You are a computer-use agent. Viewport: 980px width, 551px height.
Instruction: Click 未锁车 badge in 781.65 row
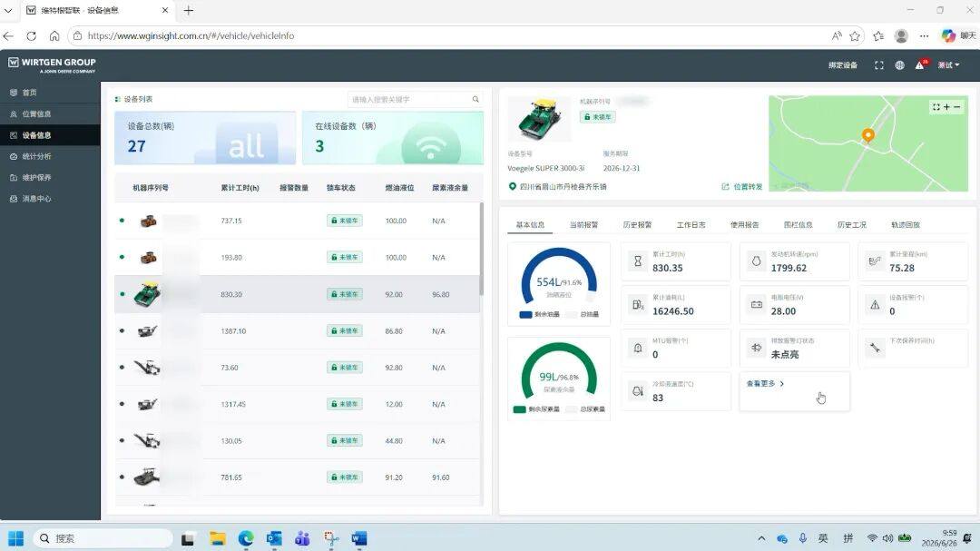345,477
